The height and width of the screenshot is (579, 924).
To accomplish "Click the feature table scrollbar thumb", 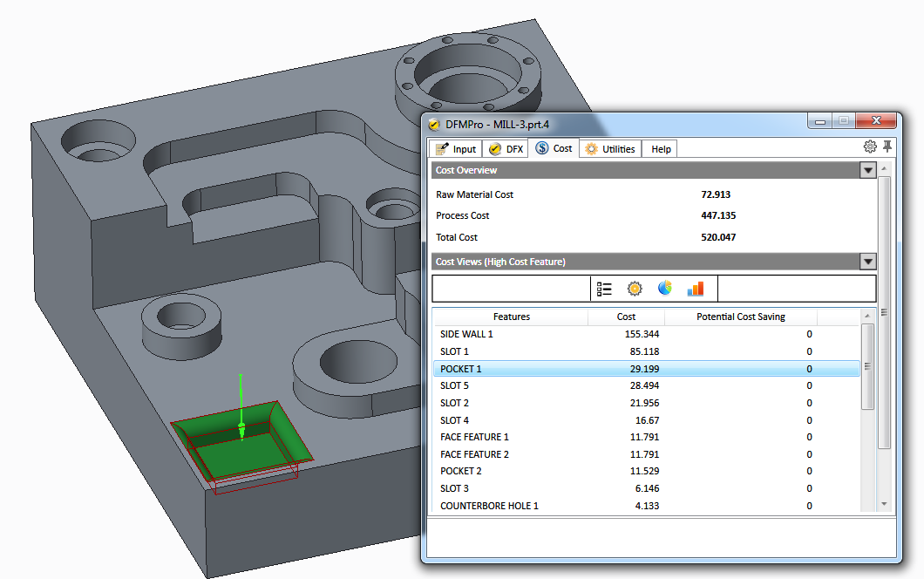I will pyautogui.click(x=866, y=366).
